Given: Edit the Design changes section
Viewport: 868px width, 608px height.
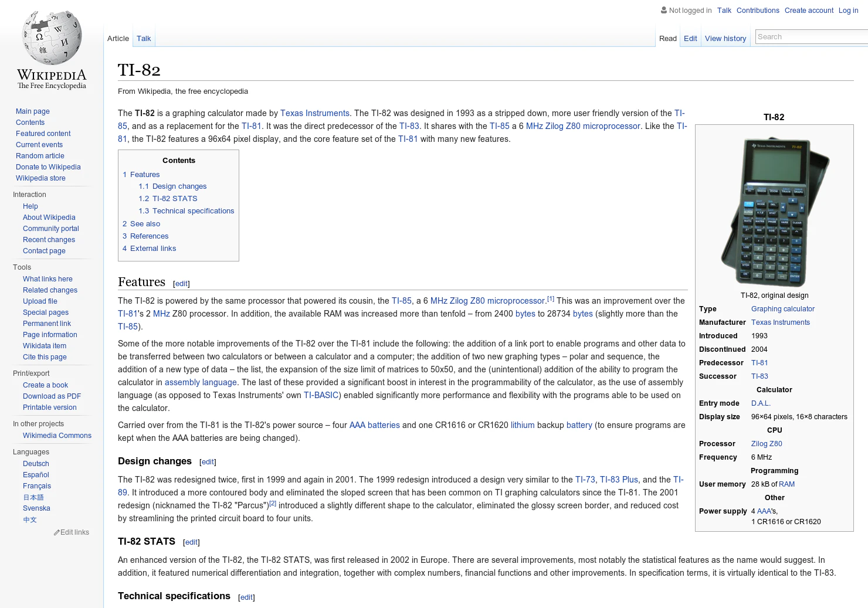Looking at the screenshot, I should point(208,462).
